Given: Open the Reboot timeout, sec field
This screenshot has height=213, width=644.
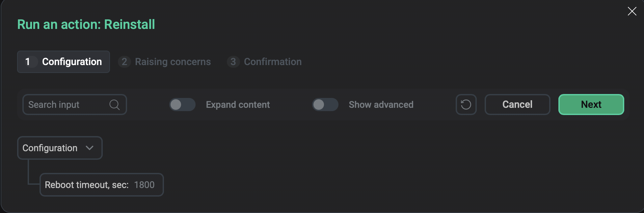Looking at the screenshot, I should (x=87, y=185).
